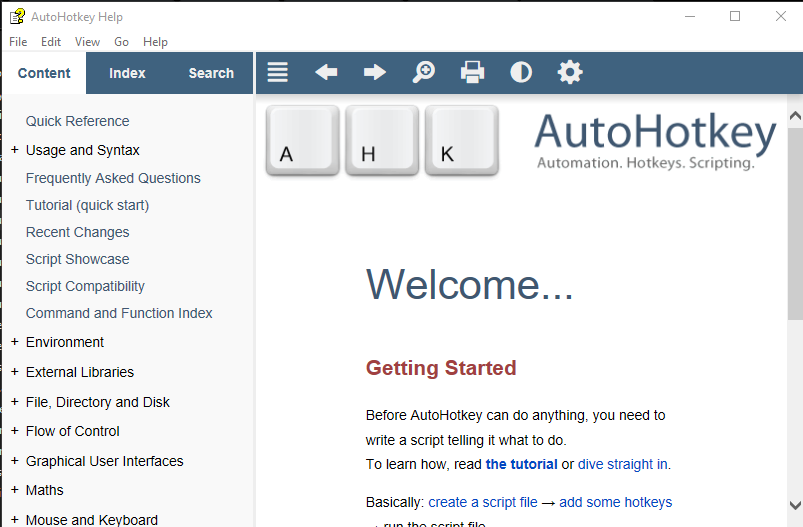Switch to the Index tab
803x527 pixels.
127,73
